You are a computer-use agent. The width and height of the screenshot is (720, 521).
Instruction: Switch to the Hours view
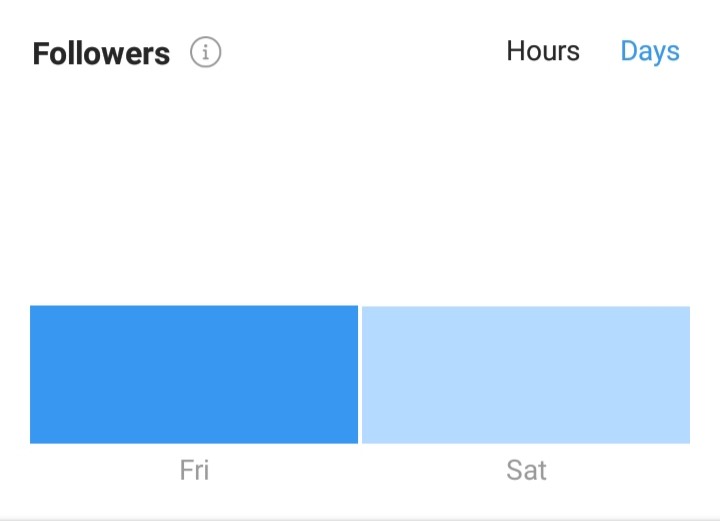point(543,51)
